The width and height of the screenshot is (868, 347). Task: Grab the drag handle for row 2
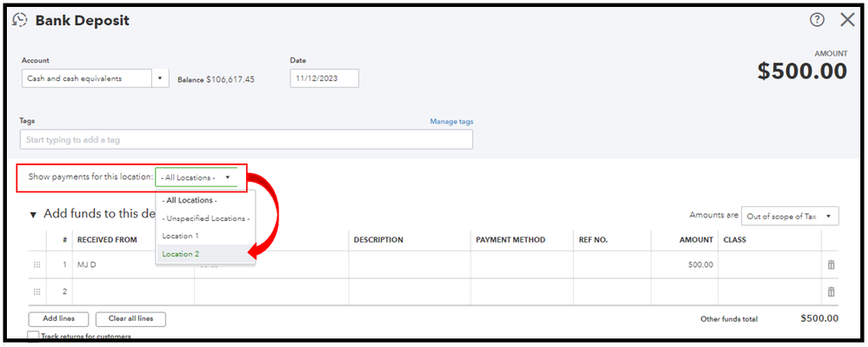coord(37,291)
